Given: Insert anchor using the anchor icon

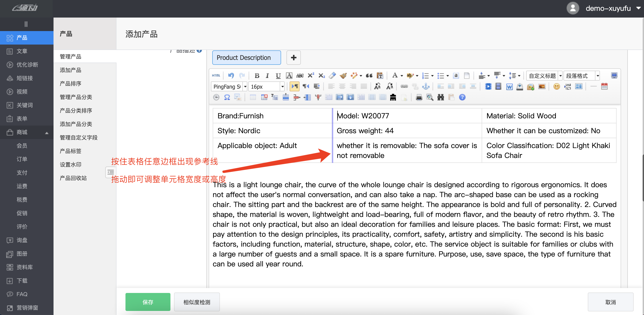Looking at the screenshot, I should click(x=425, y=86).
